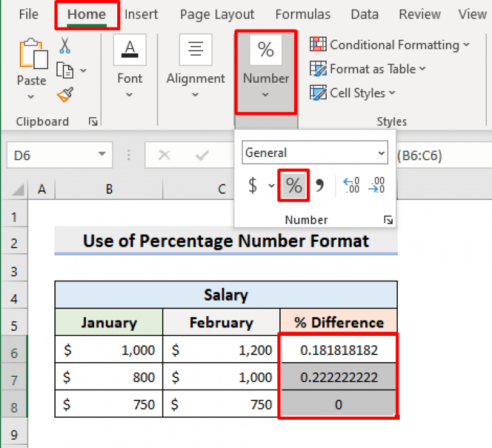The width and height of the screenshot is (492, 448).
Task: Open the Alignment group icon
Action: pyautogui.click(x=195, y=49)
